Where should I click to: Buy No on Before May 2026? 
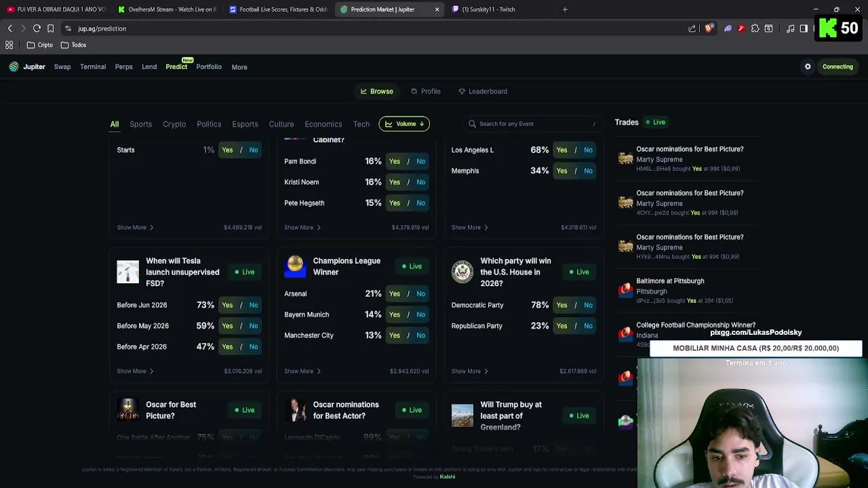pos(254,326)
